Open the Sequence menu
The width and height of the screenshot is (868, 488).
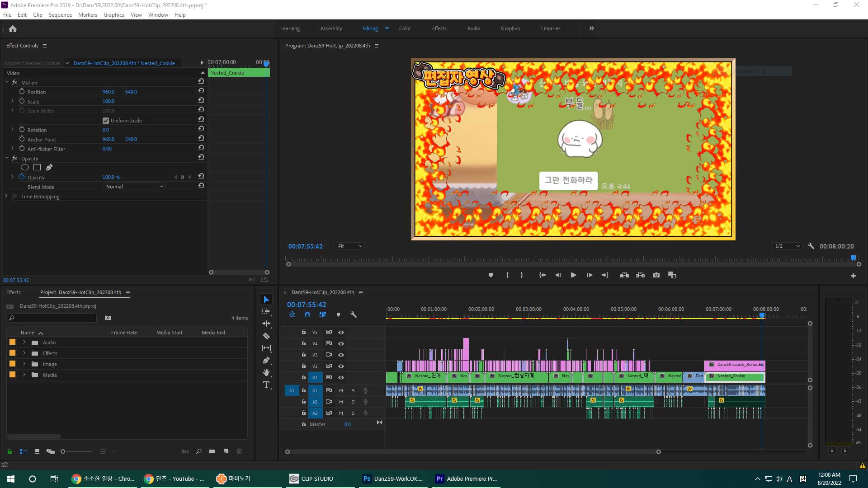[60, 14]
